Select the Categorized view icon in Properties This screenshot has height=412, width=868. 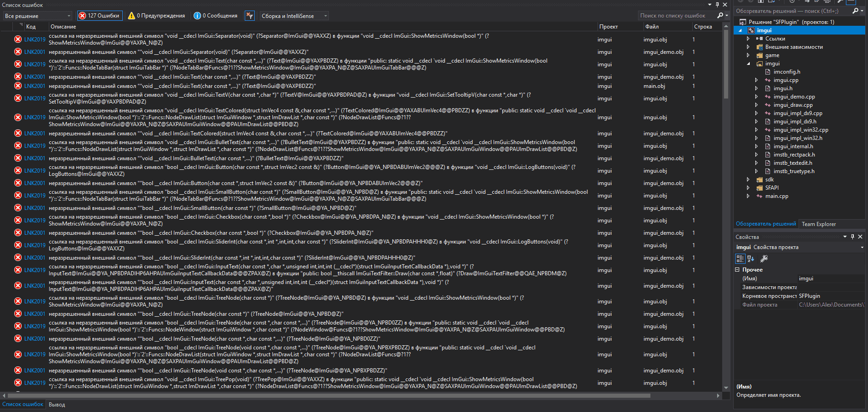click(x=740, y=259)
